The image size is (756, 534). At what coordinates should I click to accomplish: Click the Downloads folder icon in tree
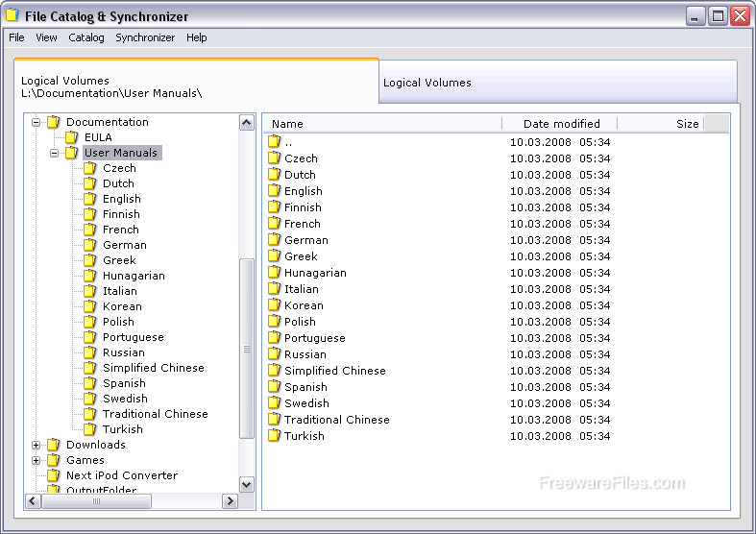[x=53, y=445]
